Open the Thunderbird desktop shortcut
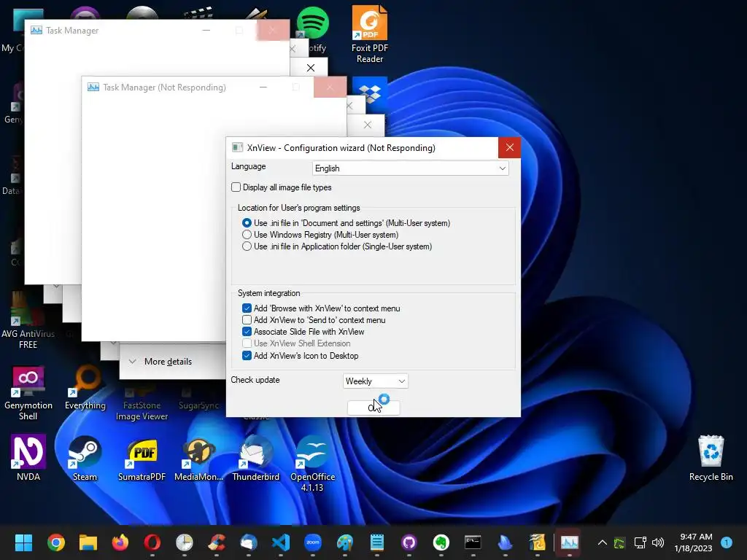Screen dimensions: 747x560 pos(256,459)
